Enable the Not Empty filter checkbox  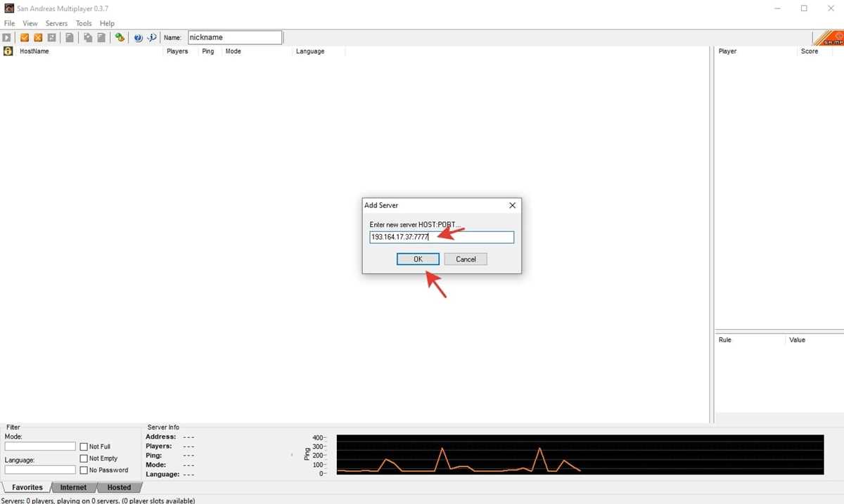click(x=84, y=458)
